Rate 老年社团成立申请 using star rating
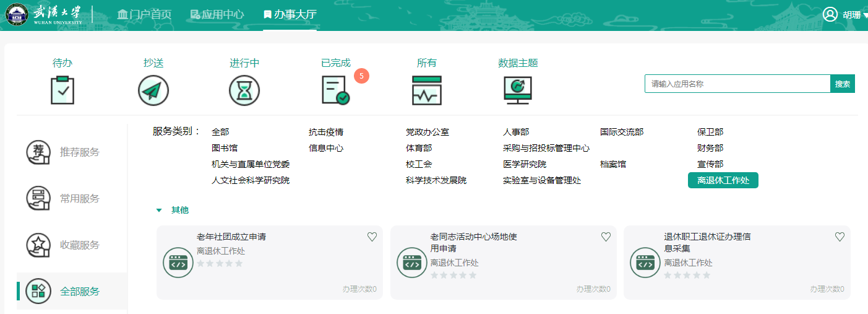868x314 pixels. pos(220,263)
